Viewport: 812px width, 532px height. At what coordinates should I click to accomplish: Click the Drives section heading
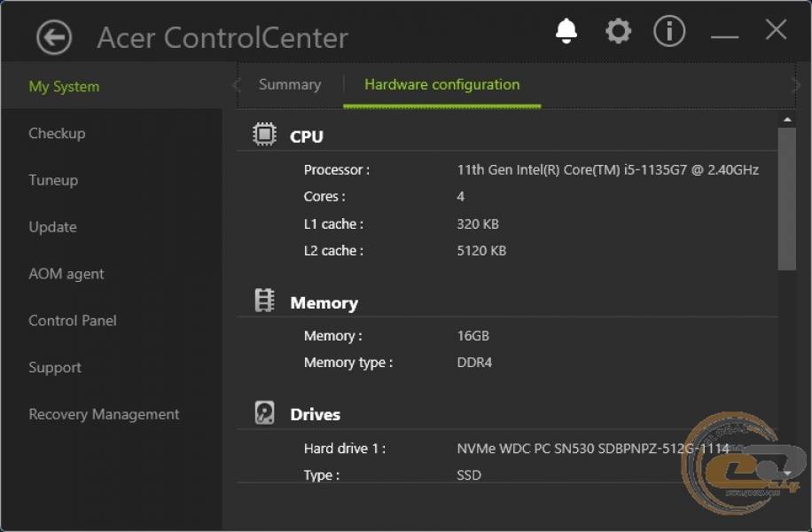(x=316, y=414)
